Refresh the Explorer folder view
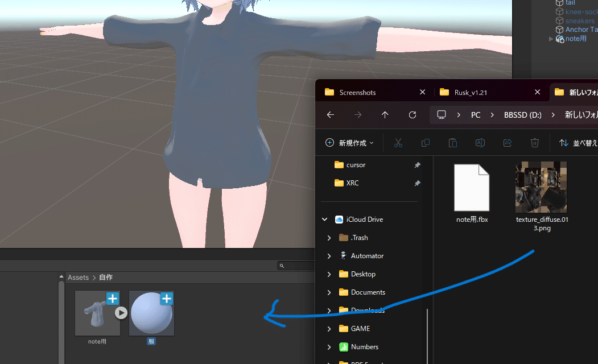Screen dimensions: 598x364 tap(413, 115)
